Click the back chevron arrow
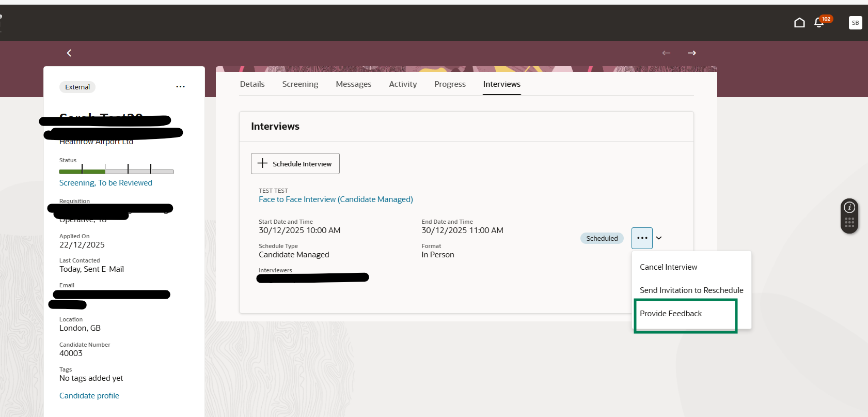This screenshot has height=417, width=868. tap(69, 53)
